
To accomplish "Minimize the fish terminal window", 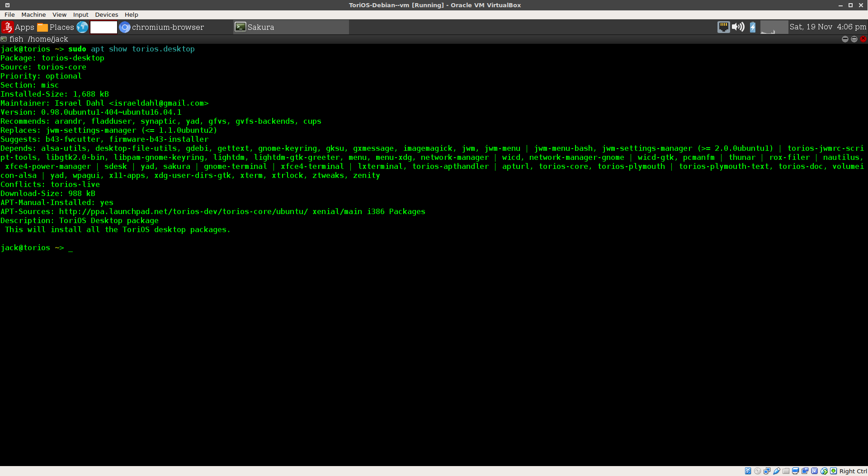I will [845, 39].
